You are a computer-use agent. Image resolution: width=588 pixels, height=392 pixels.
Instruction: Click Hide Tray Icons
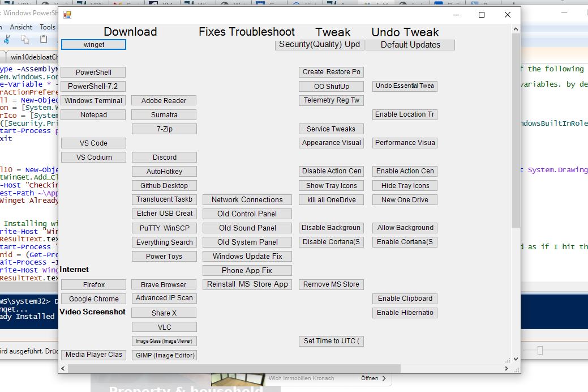(x=405, y=185)
